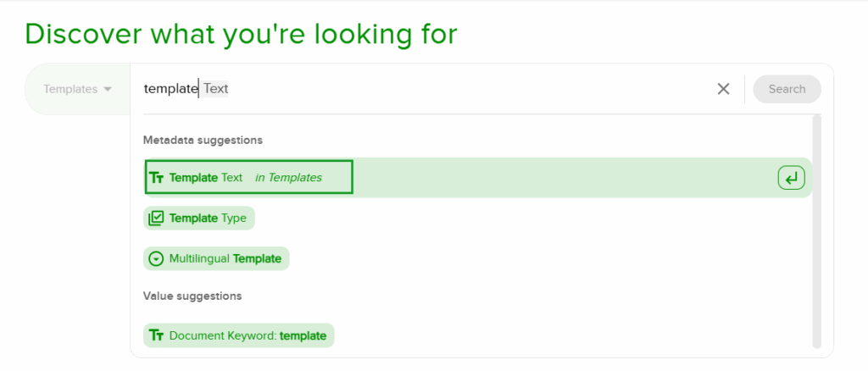Viewport: 868px width, 371px height.
Task: Click the Enter-key icon on the highlighted suggestion
Action: [x=791, y=178]
